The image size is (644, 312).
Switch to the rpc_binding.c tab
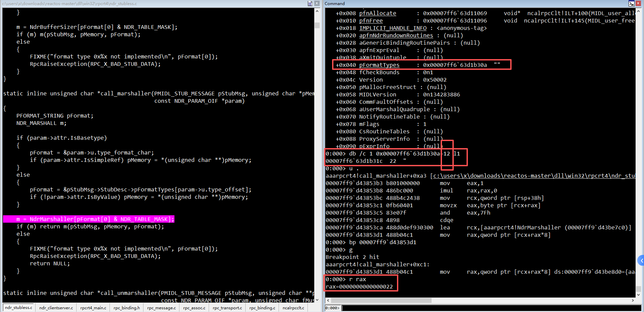click(x=262, y=308)
